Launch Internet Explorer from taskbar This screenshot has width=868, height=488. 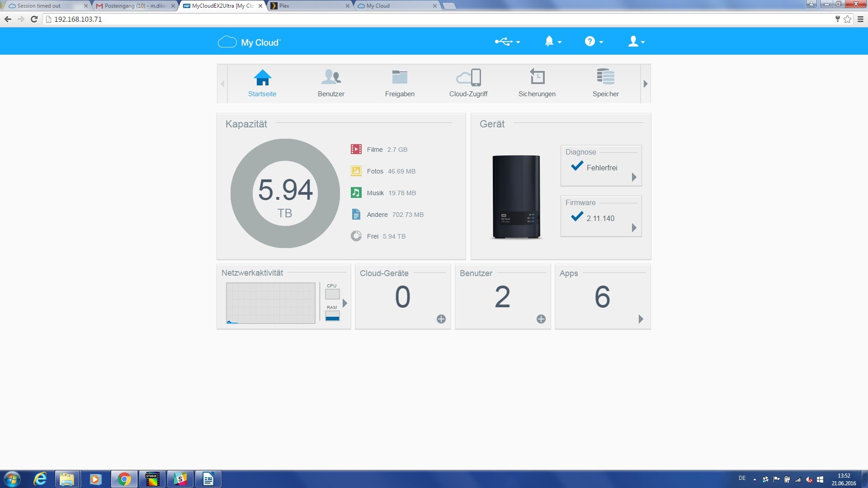[x=40, y=479]
